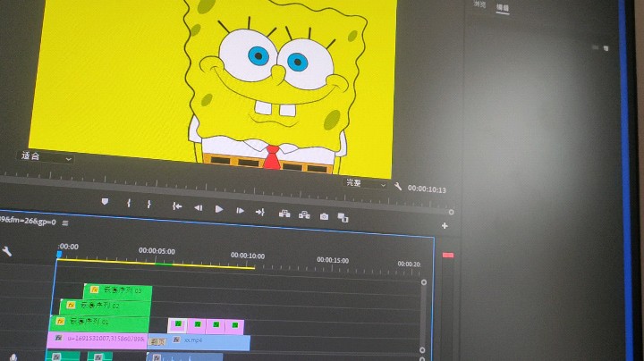
Task: Click the 00:00:10:13 duration timecode
Action: 427,189
